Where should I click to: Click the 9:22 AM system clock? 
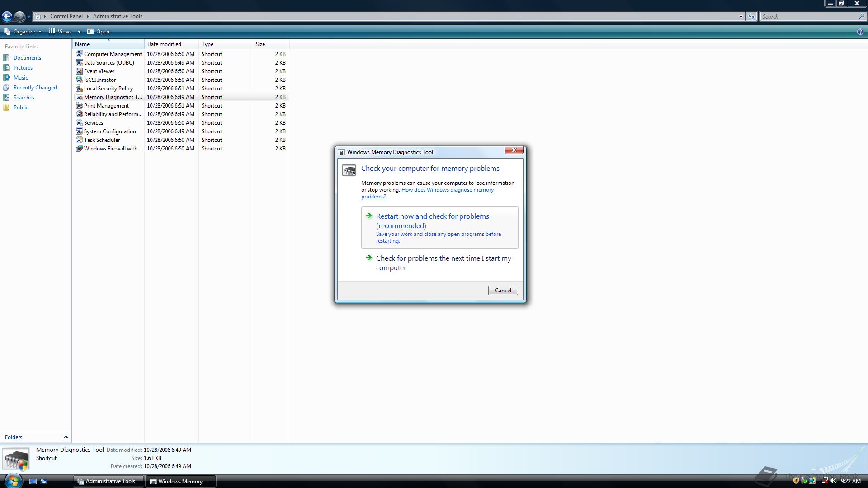coord(850,481)
